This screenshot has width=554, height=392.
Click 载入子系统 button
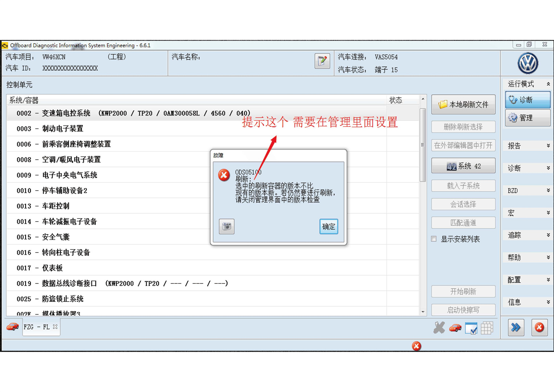coord(463,186)
